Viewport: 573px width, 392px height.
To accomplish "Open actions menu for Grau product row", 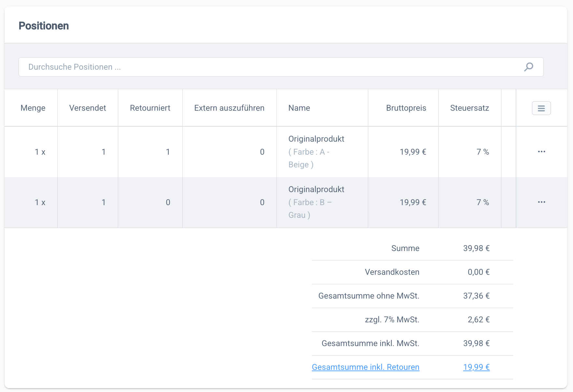I will click(541, 202).
